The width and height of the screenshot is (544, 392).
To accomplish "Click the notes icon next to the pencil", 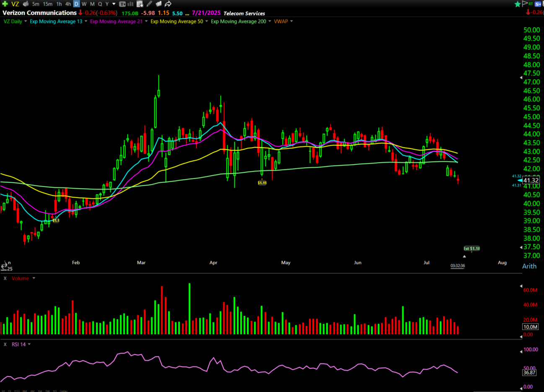I will click(158, 4).
